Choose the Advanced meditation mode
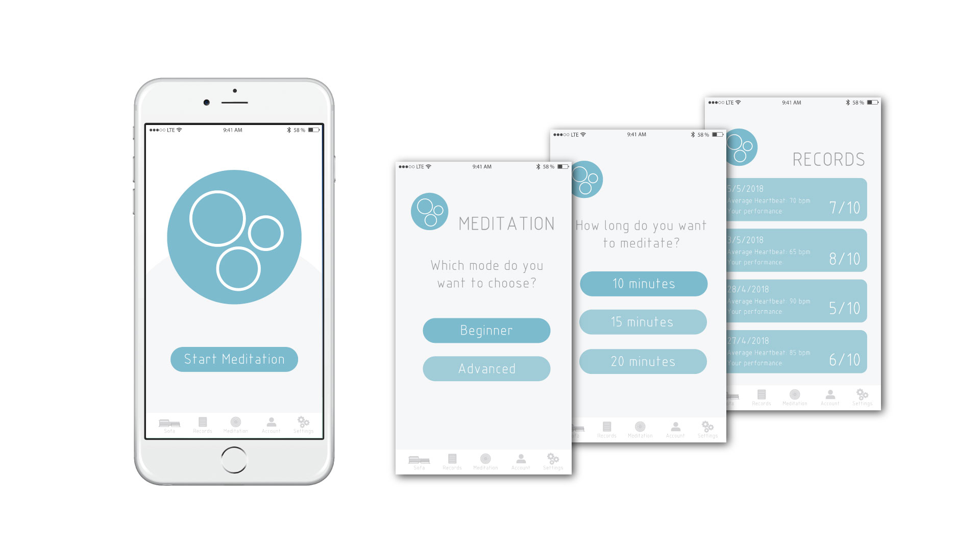Image resolution: width=980 pixels, height=551 pixels. pos(485,369)
